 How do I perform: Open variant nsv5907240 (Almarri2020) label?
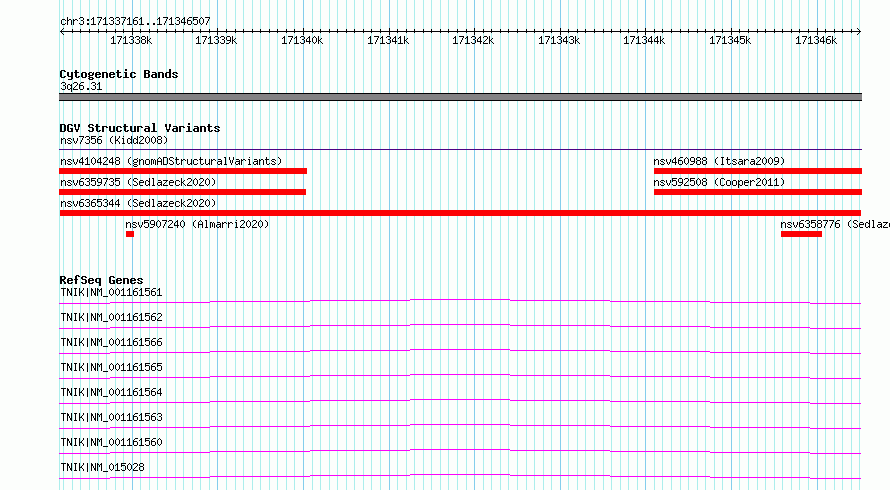point(197,224)
